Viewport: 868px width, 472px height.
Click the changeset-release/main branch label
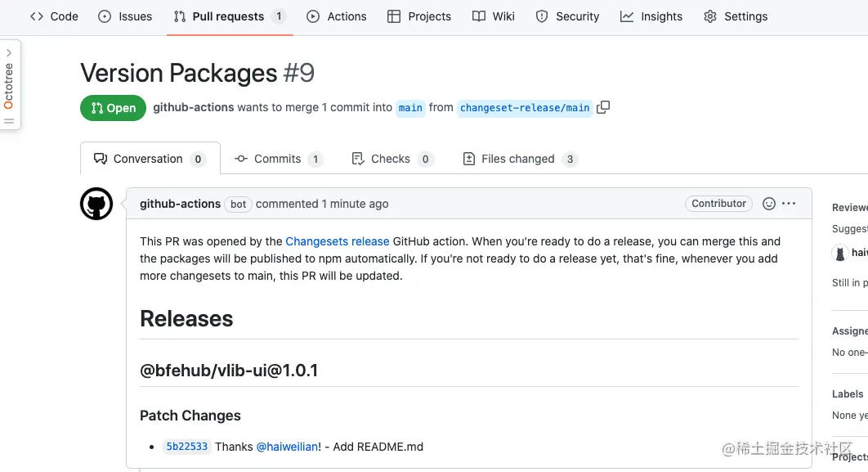(x=525, y=107)
